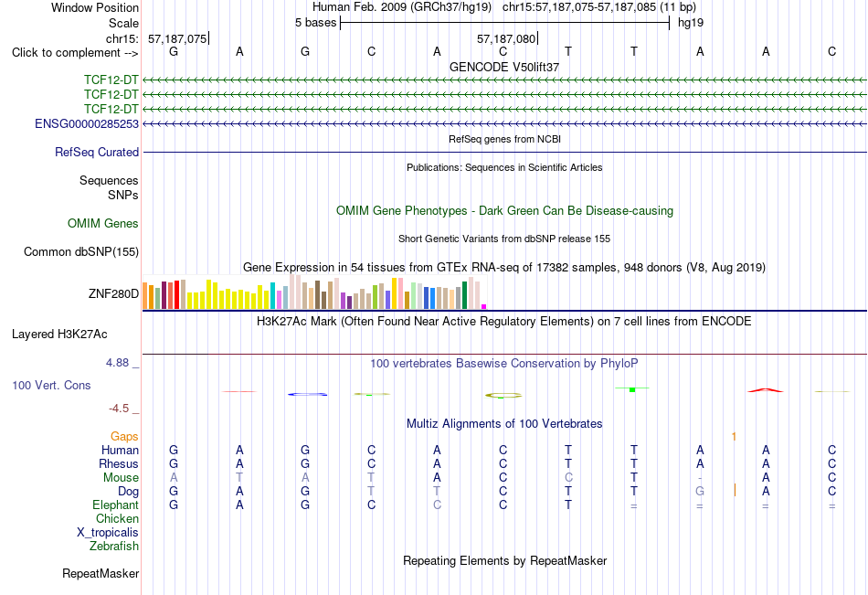
Task: Click the faded 'C' in Elephant row
Action: coord(438,505)
